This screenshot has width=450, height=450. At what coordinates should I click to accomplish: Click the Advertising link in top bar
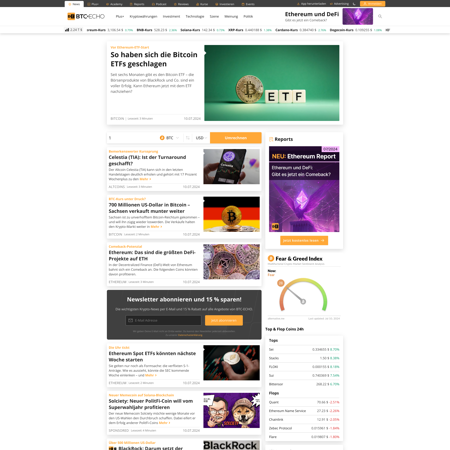[339, 4]
